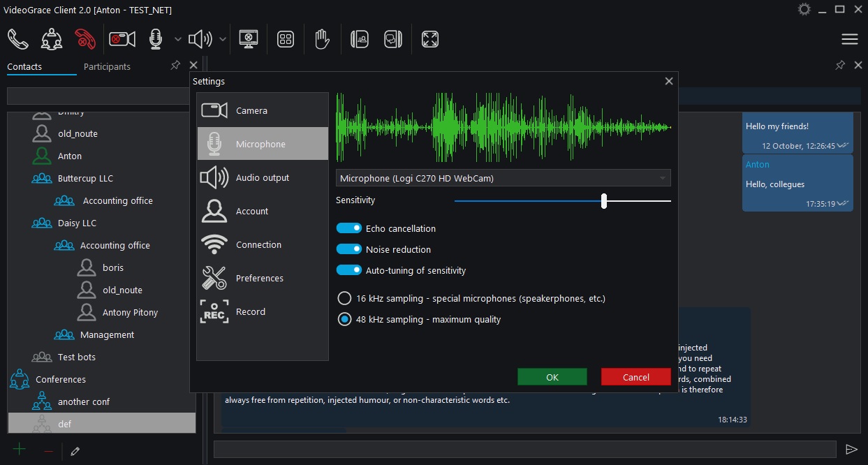Send the message with the arrow icon

pyautogui.click(x=851, y=449)
